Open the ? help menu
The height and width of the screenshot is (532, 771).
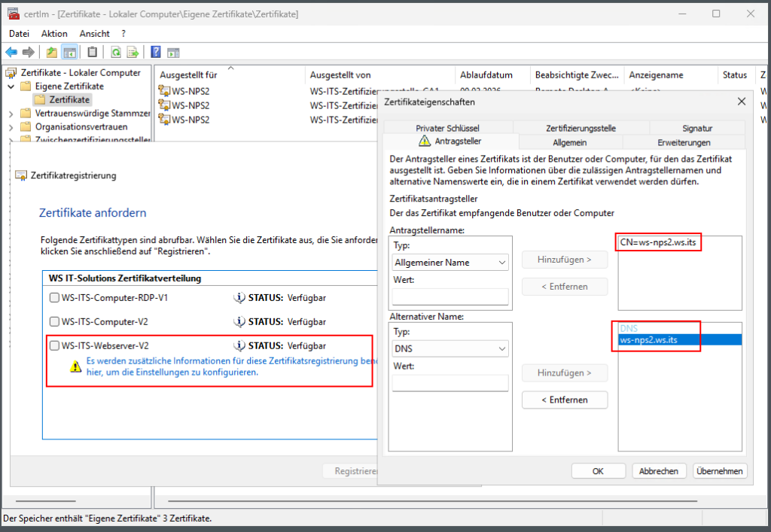pos(123,33)
